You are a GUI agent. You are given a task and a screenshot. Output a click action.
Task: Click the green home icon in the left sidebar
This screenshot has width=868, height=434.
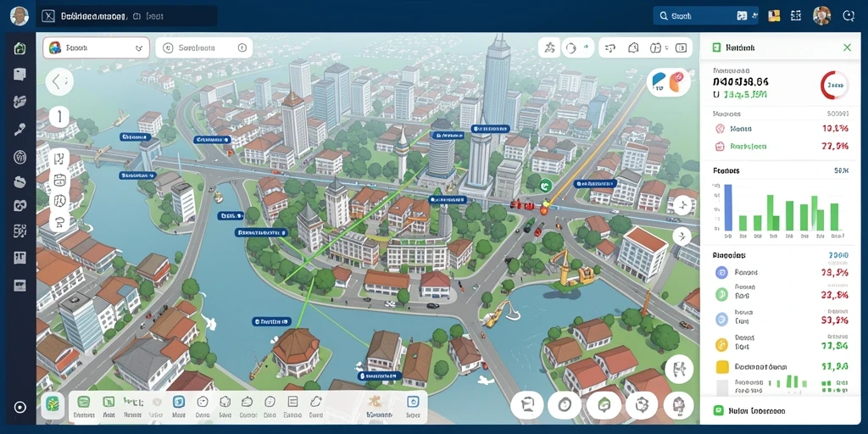[20, 48]
